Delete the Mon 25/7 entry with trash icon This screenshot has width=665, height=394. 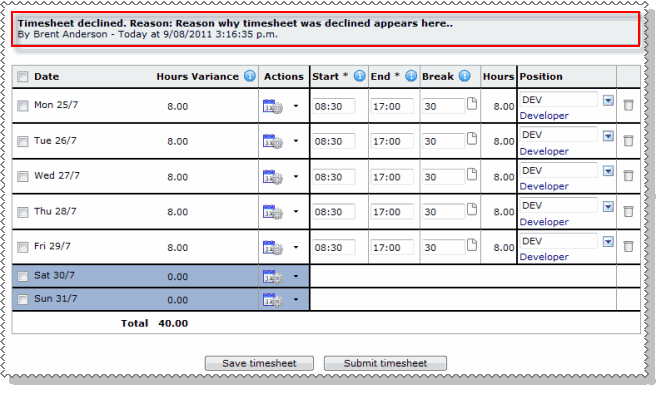(628, 105)
